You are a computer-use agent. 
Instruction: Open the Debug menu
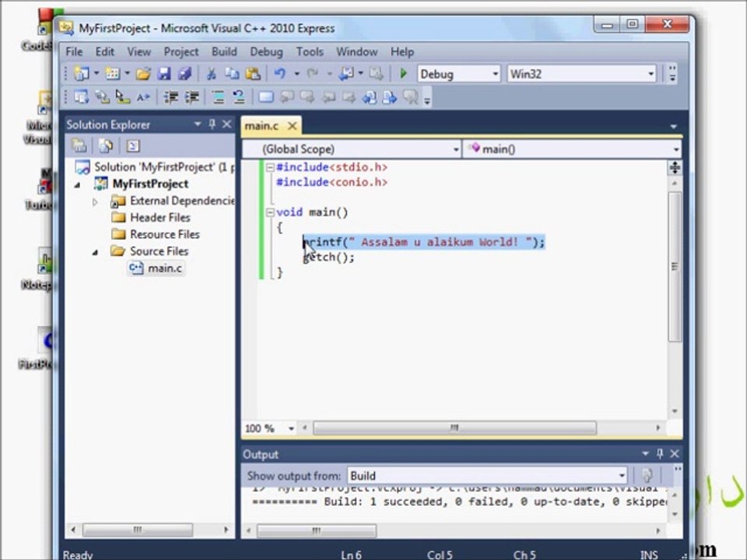click(266, 51)
